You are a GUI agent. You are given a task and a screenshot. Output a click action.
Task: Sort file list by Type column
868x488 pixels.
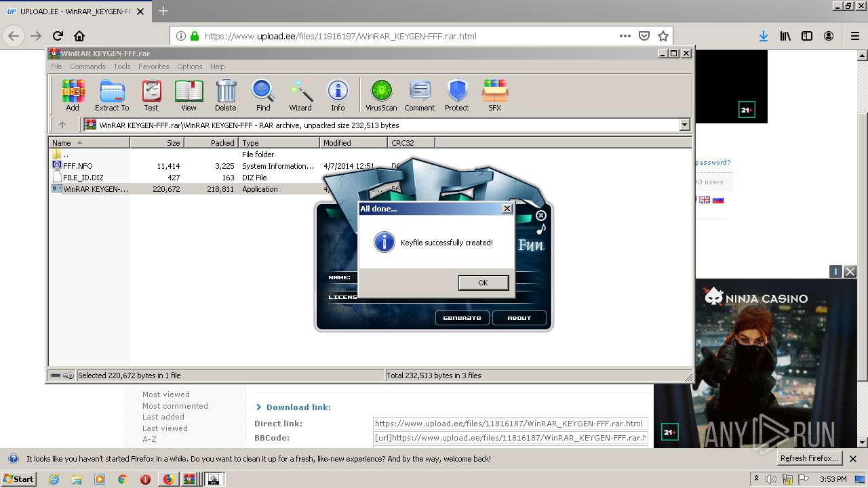coord(279,142)
